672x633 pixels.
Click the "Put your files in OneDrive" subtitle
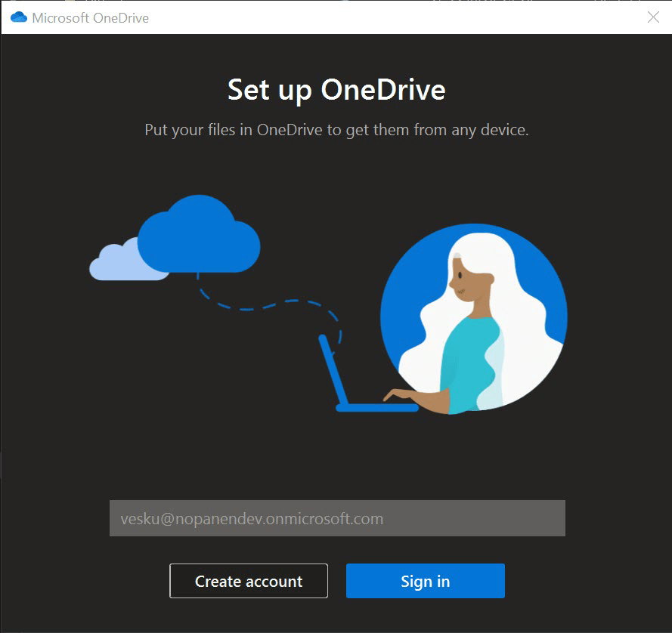(336, 130)
